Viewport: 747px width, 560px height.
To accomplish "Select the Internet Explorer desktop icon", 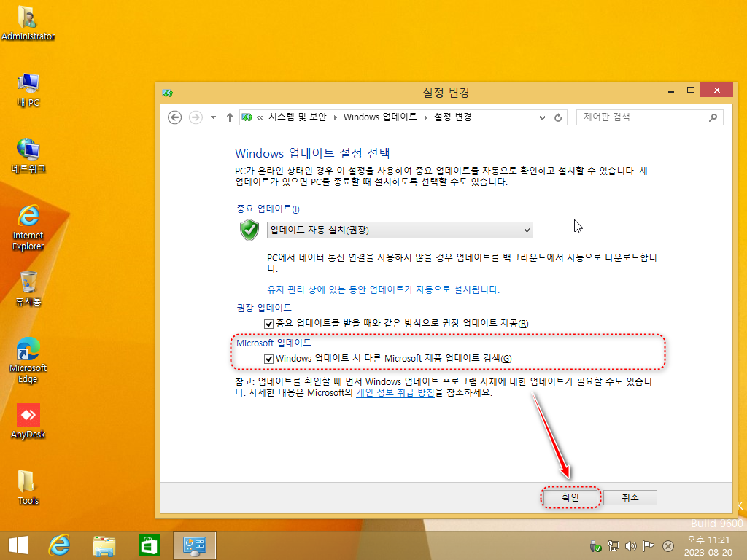I will click(x=28, y=227).
